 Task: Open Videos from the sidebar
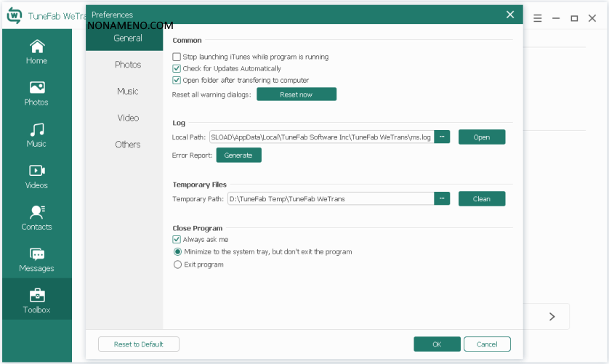36,176
